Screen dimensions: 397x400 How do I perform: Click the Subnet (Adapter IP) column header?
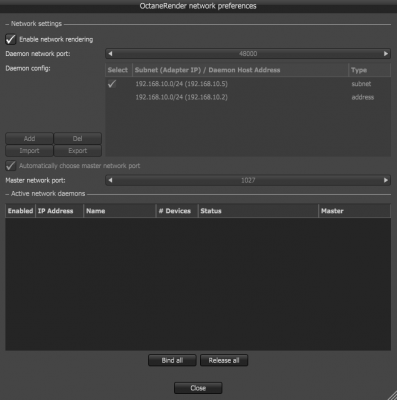click(x=240, y=70)
